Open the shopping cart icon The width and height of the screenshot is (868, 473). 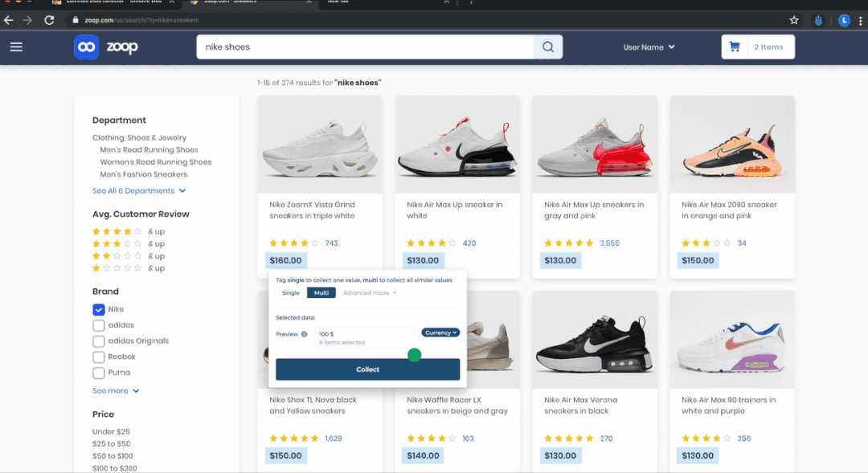click(735, 47)
